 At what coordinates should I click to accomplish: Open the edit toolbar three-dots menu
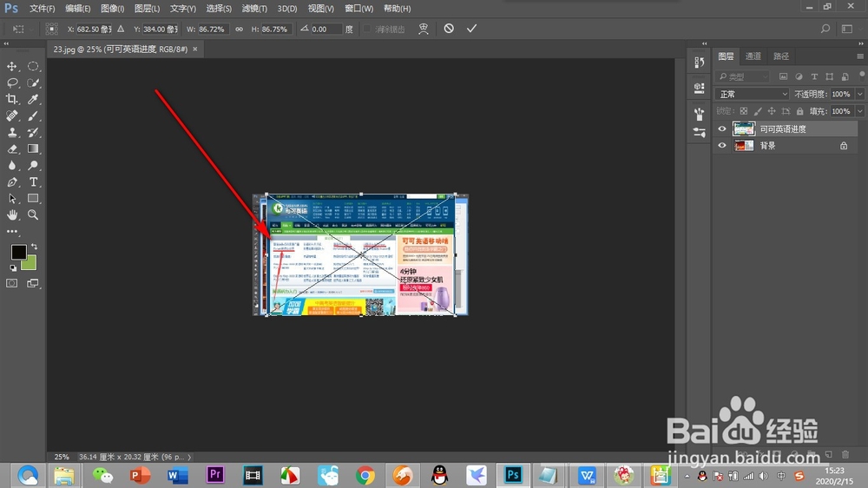point(12,232)
